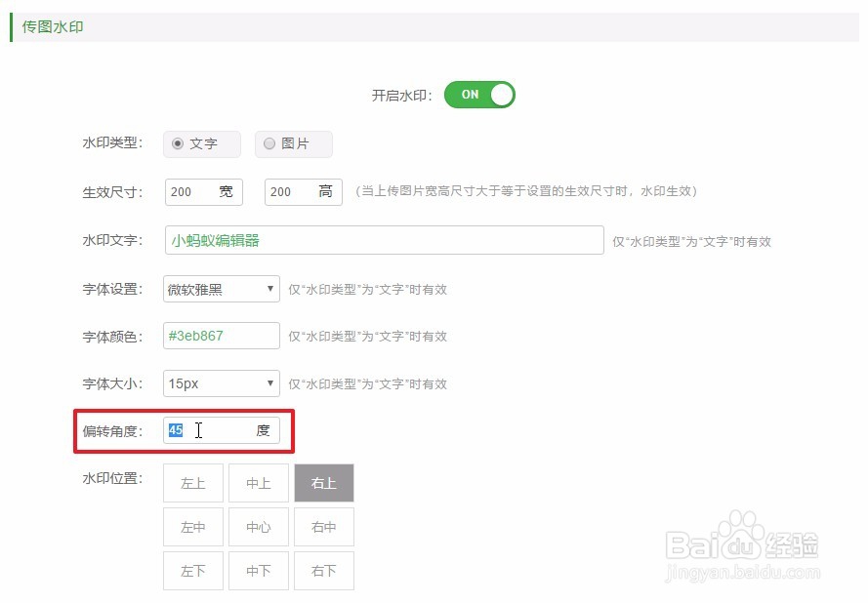Select the 中心 watermark position
The width and height of the screenshot is (868, 603).
(258, 526)
